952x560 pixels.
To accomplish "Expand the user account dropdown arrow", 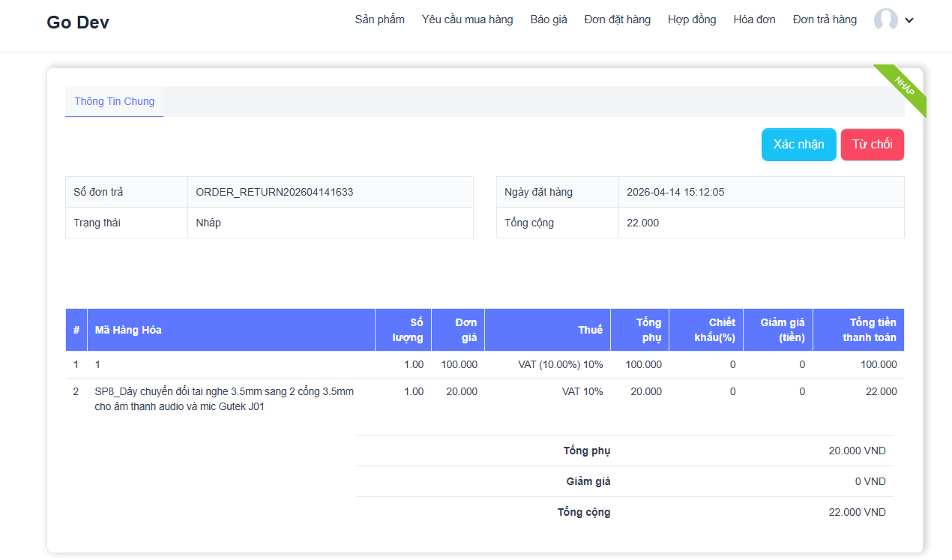I will click(x=909, y=21).
